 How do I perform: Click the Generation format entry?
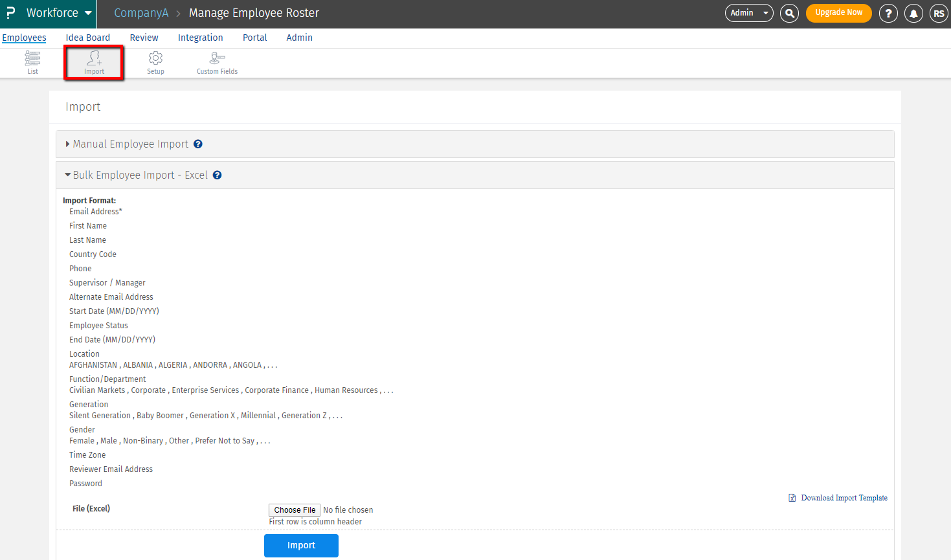(89, 405)
